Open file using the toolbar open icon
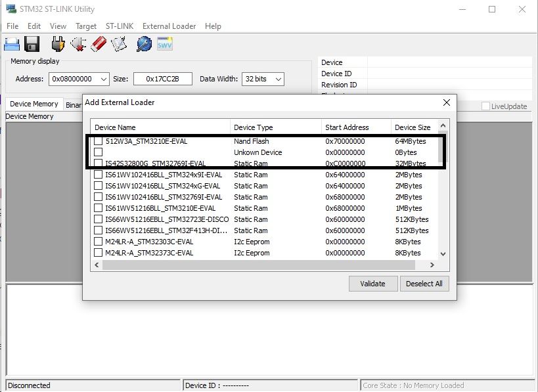 click(12, 45)
